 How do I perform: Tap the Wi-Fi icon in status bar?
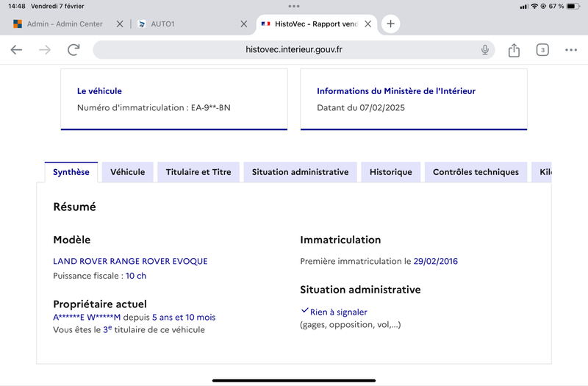pos(534,7)
